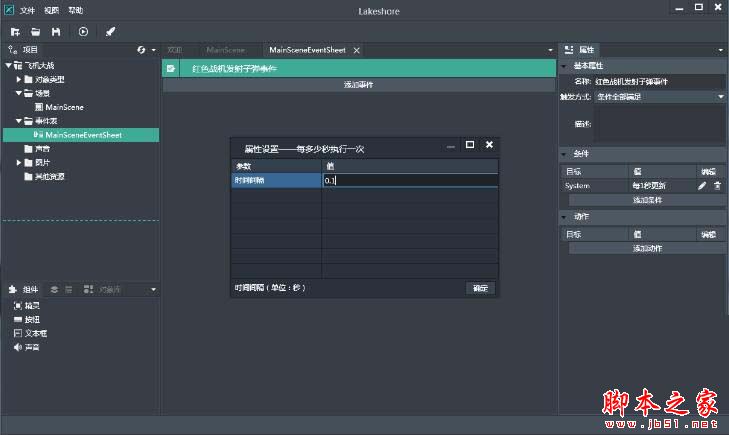Select the 组件 panel tab
729x435 pixels.
(23, 290)
